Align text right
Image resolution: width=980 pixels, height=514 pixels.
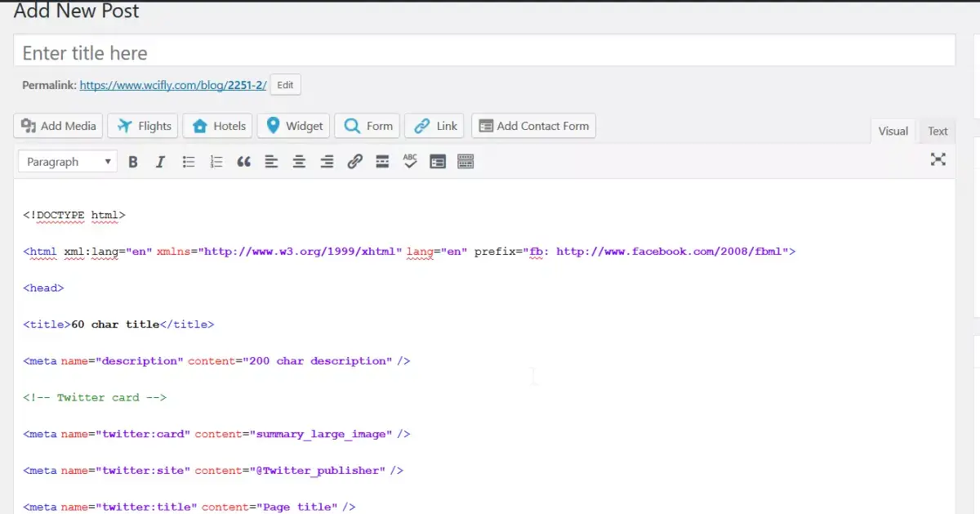pos(327,162)
